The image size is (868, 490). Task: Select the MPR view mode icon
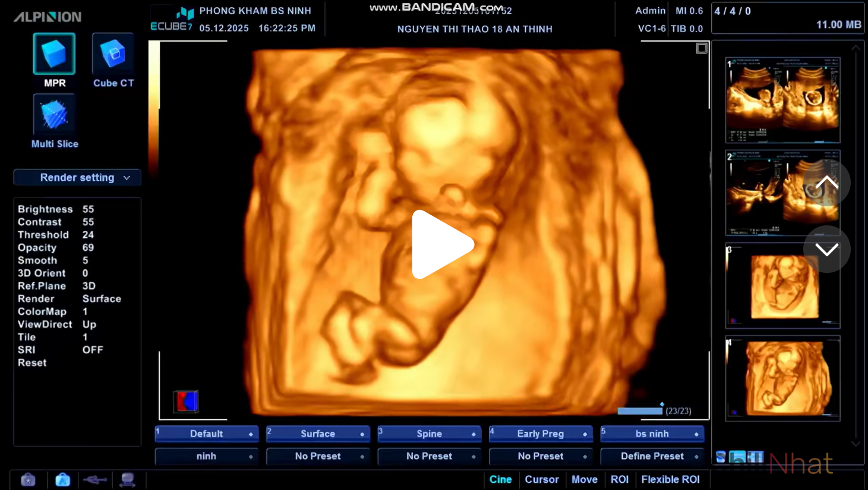coord(54,55)
